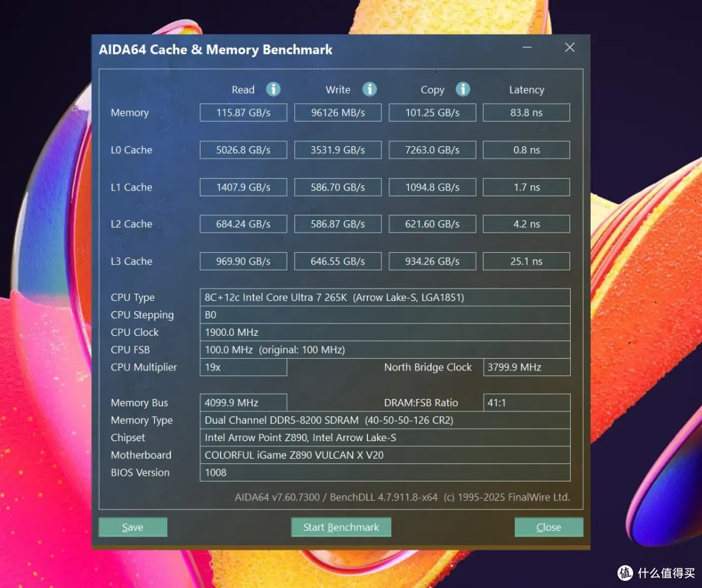Click the AIDA64 version copyright text
This screenshot has width=702, height=588.
[x=402, y=497]
